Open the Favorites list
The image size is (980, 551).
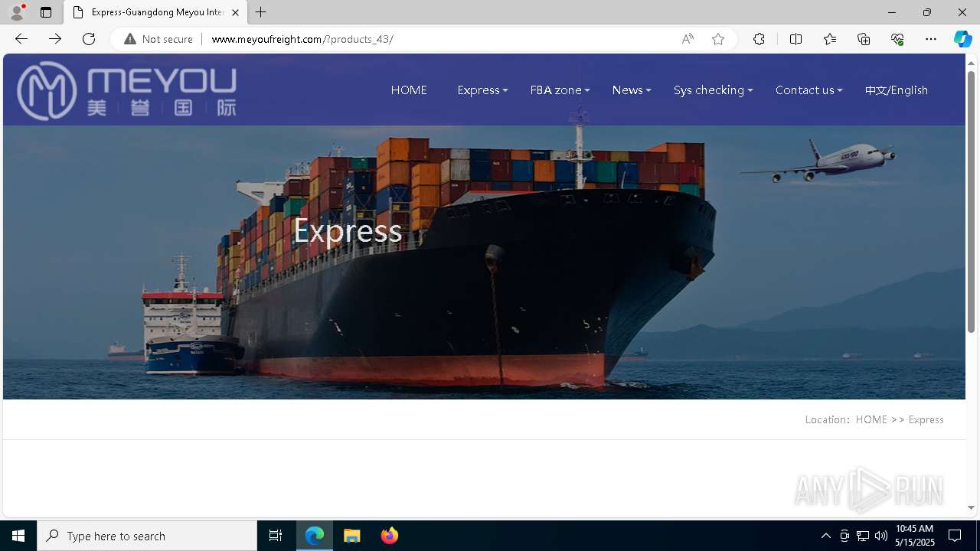(830, 39)
